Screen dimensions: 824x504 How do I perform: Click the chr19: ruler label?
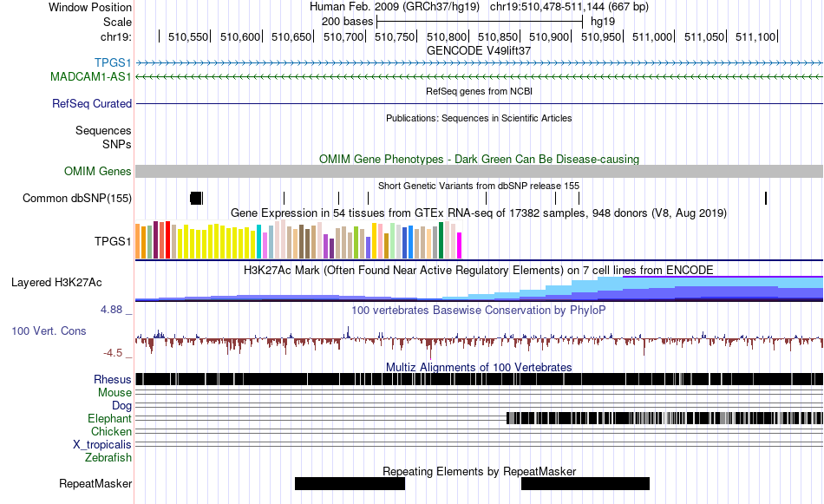(x=115, y=36)
